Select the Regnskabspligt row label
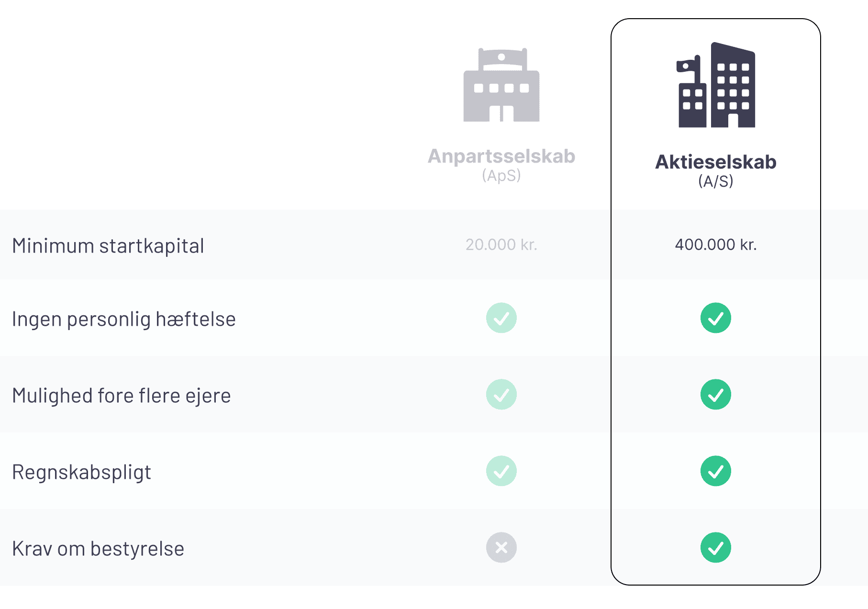Screen dimensions: 868x609 click(x=81, y=472)
